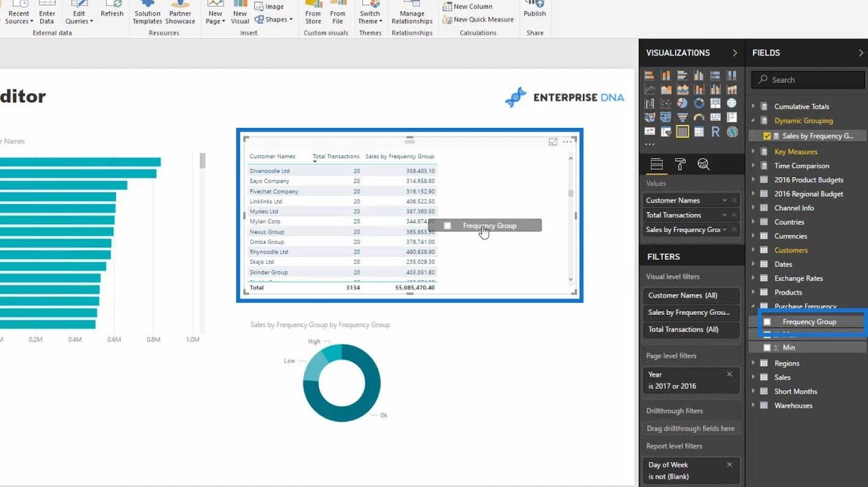Screen dimensions: 868x487
Task: Remove Customer Names from Values well
Action: coord(734,200)
